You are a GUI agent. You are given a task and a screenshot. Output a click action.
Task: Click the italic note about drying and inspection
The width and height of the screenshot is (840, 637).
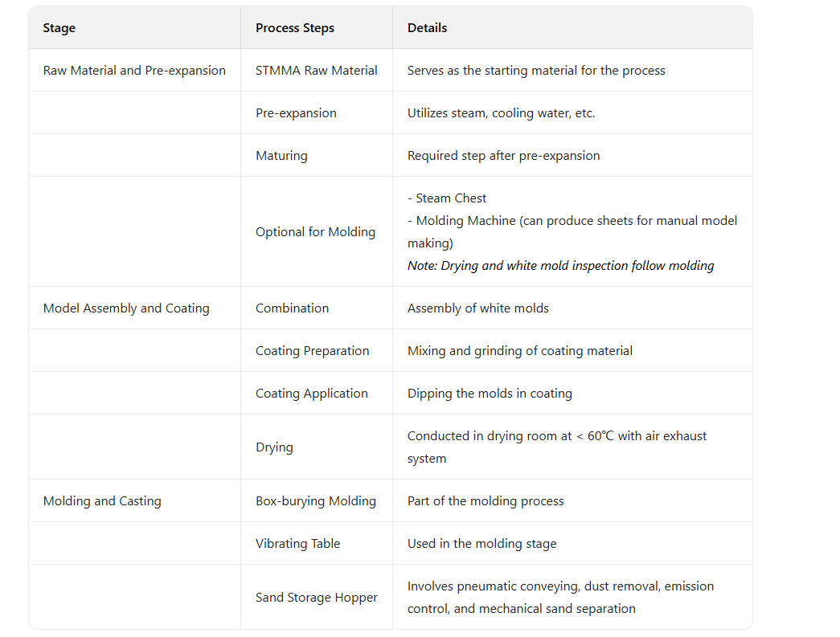(x=560, y=266)
